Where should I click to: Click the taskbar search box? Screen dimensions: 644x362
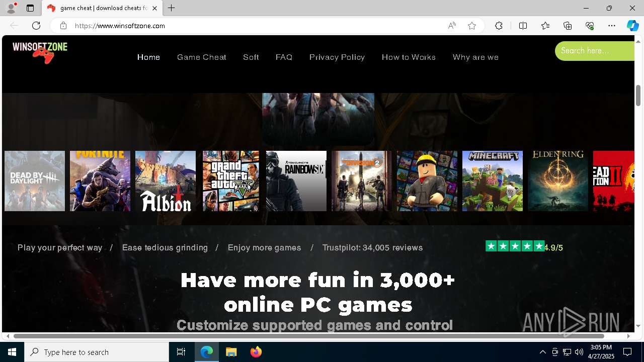point(97,352)
